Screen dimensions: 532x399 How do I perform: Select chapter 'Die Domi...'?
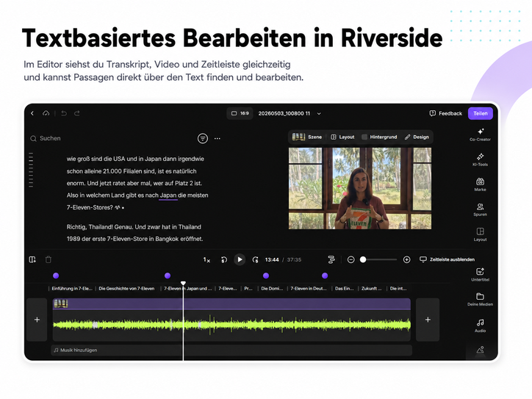pos(272,288)
